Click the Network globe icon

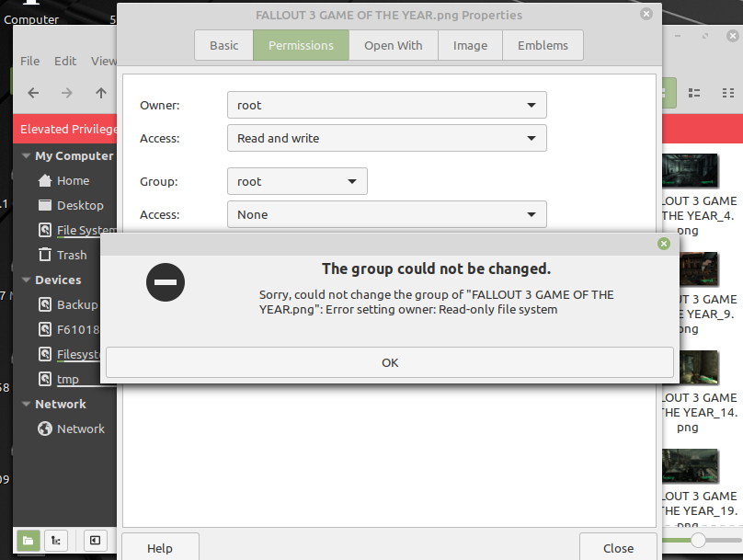tap(44, 429)
